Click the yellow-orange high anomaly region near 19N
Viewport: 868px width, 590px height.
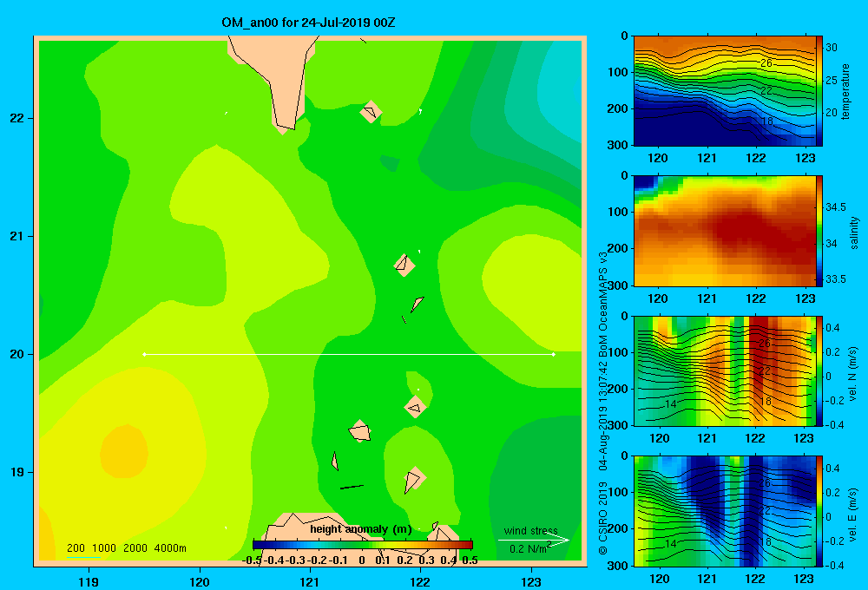coord(124,452)
